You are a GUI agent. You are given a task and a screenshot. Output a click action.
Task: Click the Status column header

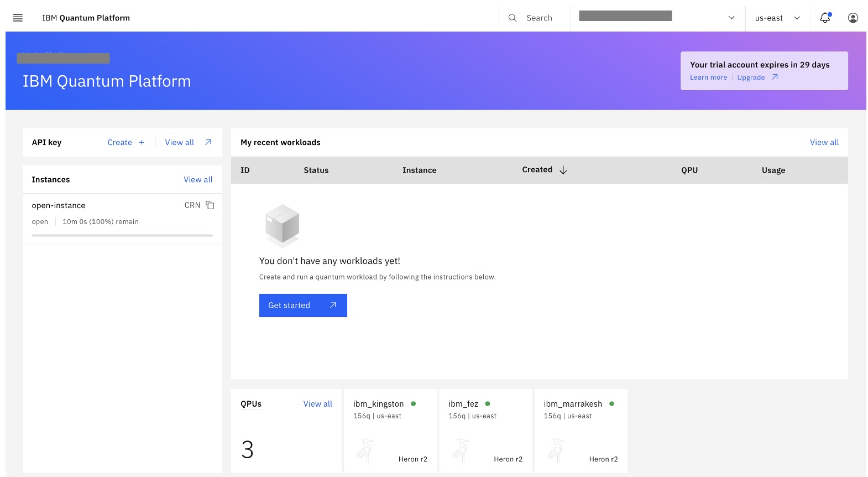pyautogui.click(x=316, y=170)
